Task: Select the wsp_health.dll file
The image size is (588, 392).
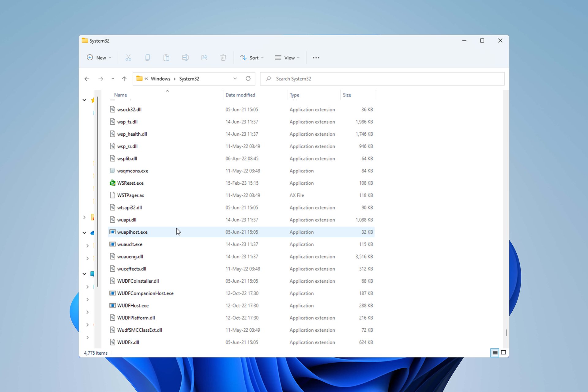Action: pyautogui.click(x=241, y=134)
